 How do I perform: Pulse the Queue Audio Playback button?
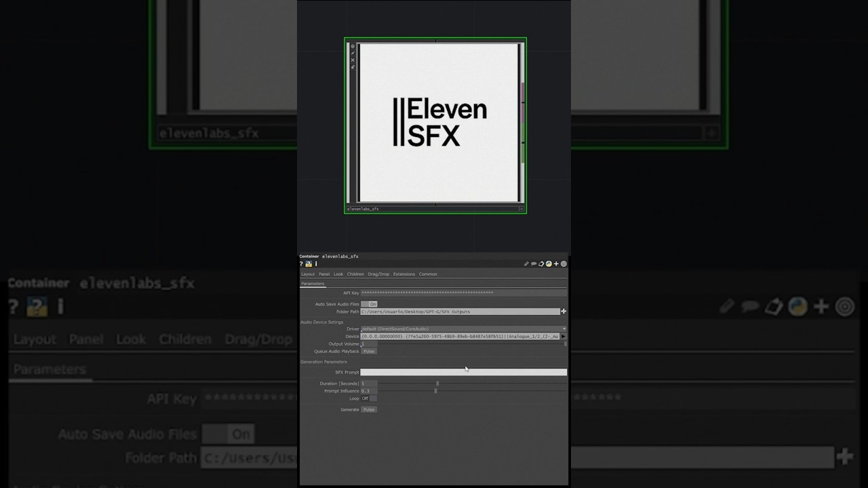point(369,351)
